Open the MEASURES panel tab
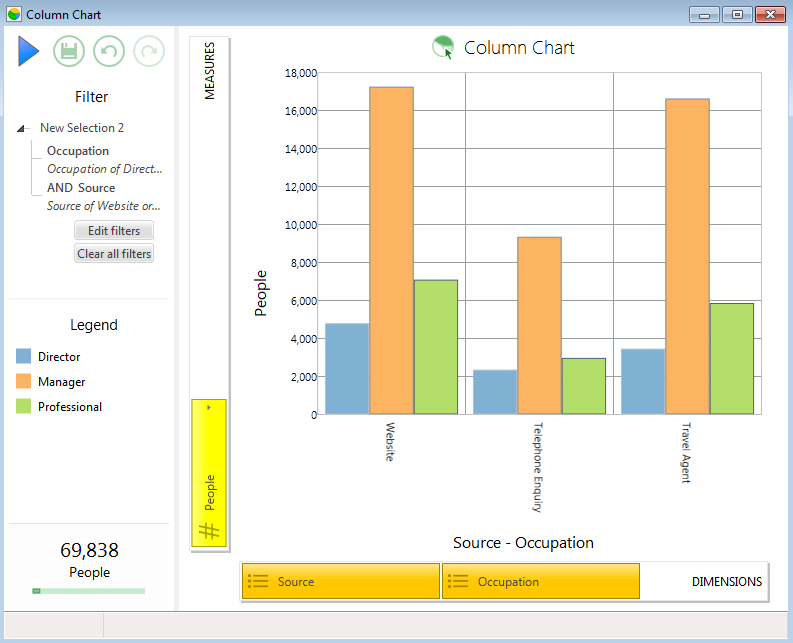The width and height of the screenshot is (793, 643). [209, 70]
